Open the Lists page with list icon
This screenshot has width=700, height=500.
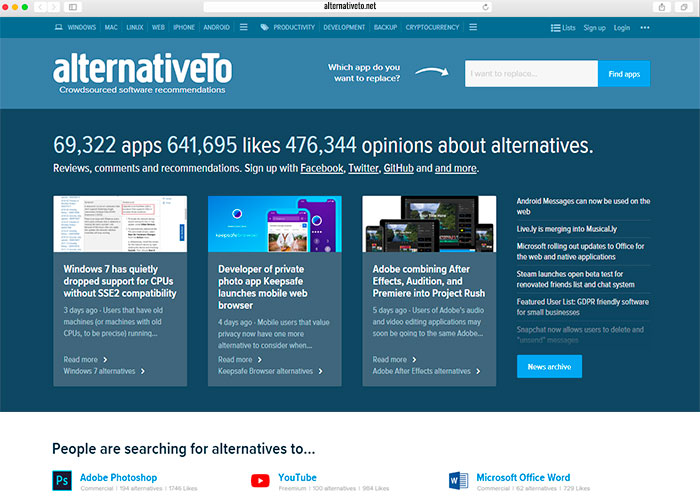[x=563, y=28]
